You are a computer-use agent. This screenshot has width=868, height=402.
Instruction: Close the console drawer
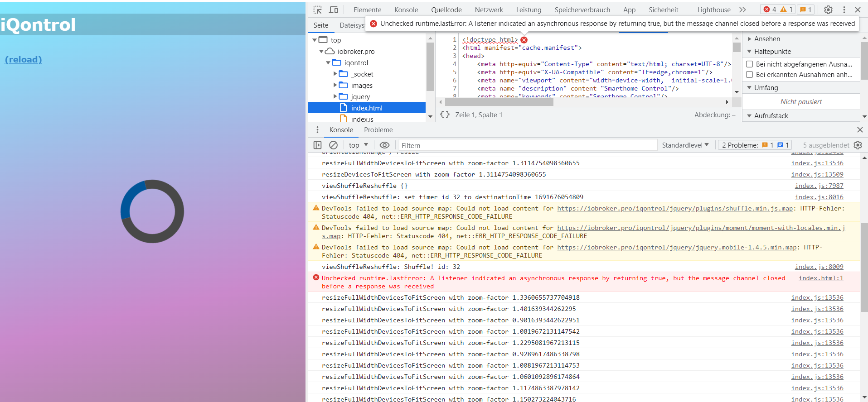(860, 130)
